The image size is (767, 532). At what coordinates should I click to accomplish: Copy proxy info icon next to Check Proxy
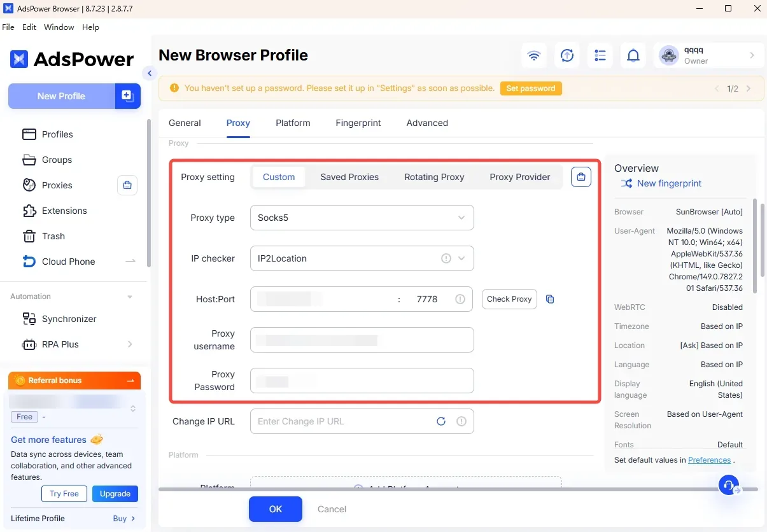[551, 299]
